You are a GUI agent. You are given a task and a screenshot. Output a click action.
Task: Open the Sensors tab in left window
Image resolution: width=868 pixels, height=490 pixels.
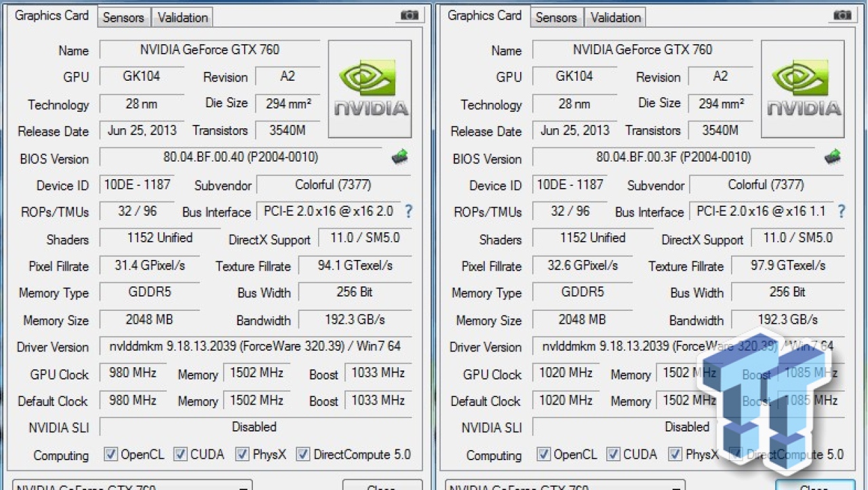(123, 18)
